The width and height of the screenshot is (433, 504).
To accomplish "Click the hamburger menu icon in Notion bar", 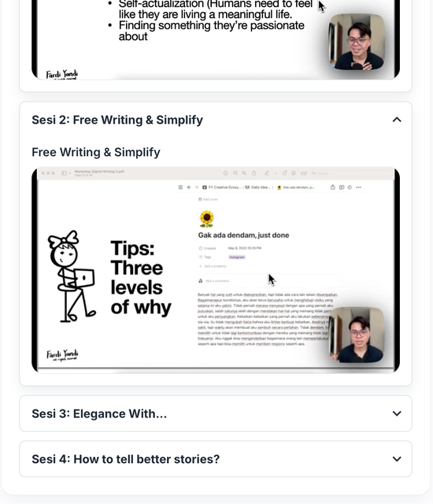I will (x=180, y=187).
